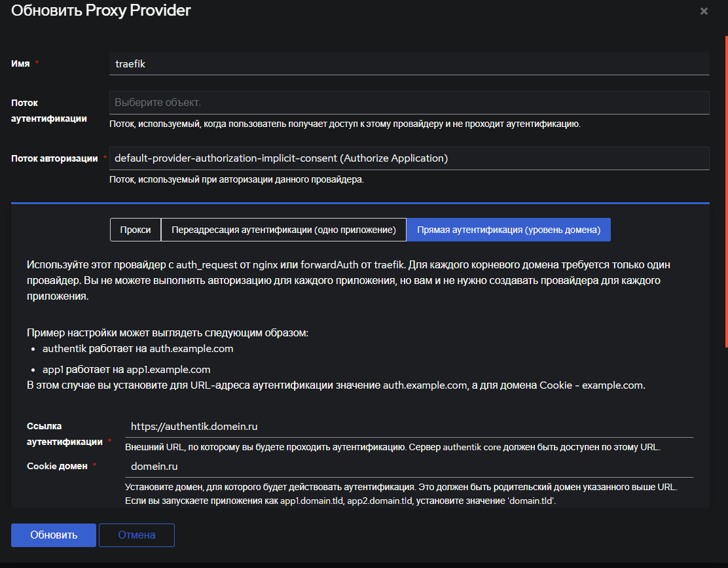Open the Поток аутентификации object selector
This screenshot has height=568, width=728.
point(409,103)
